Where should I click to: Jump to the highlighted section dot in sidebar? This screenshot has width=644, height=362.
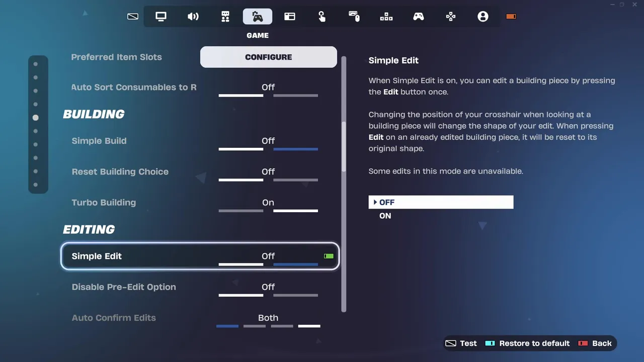pyautogui.click(x=35, y=118)
